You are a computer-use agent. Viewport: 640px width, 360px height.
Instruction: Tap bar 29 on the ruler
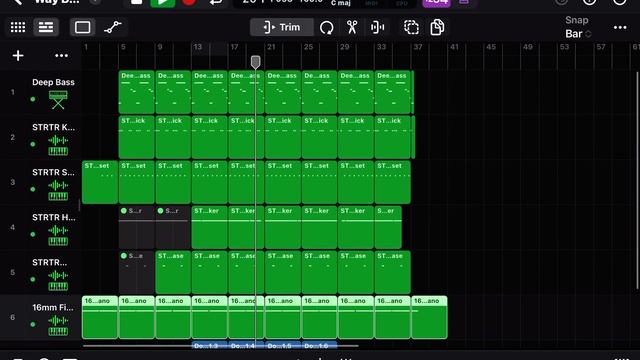click(x=344, y=47)
